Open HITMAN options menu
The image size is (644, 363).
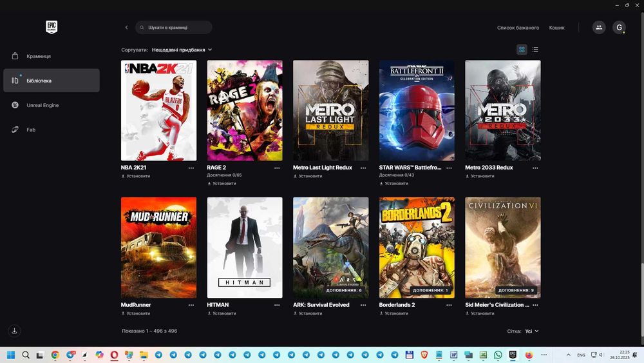(x=277, y=305)
